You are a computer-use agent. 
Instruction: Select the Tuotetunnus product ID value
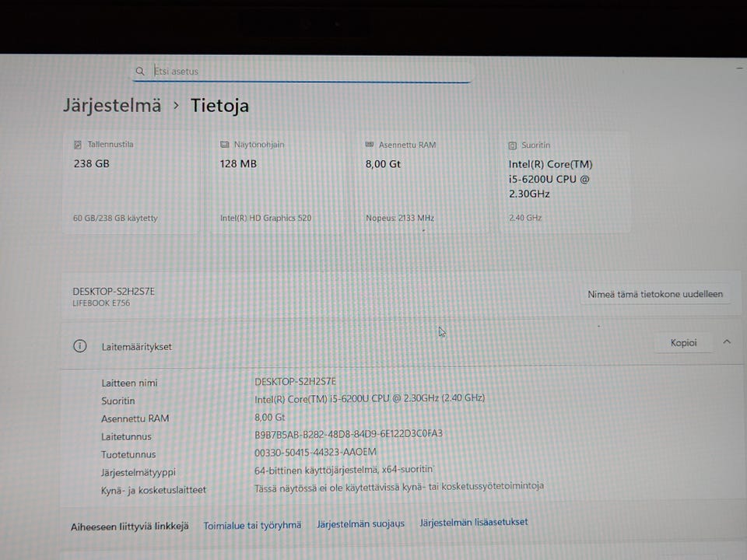[x=315, y=452]
